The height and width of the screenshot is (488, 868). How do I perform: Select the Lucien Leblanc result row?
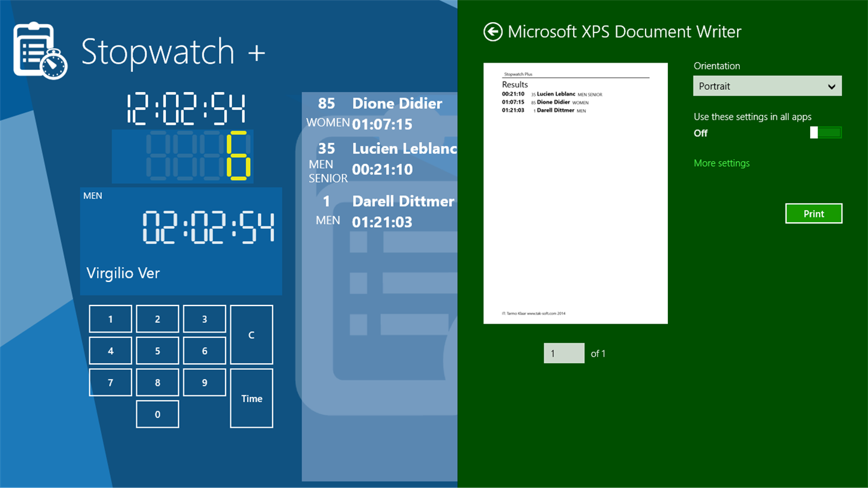[380, 162]
